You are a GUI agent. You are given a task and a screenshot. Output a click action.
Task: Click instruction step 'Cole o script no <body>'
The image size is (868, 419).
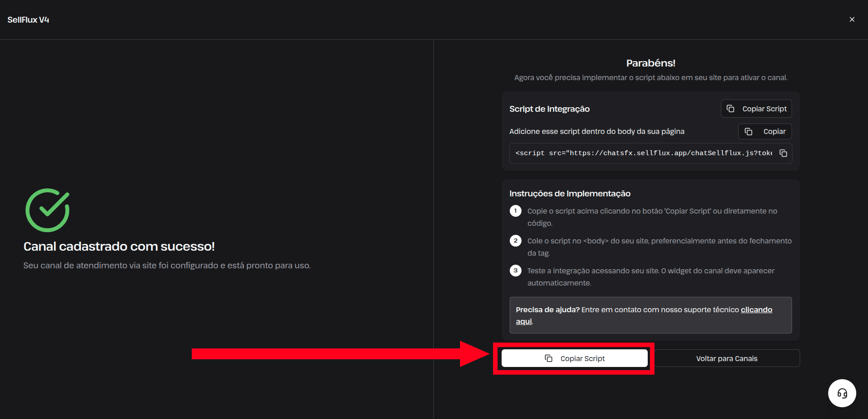[x=659, y=247]
